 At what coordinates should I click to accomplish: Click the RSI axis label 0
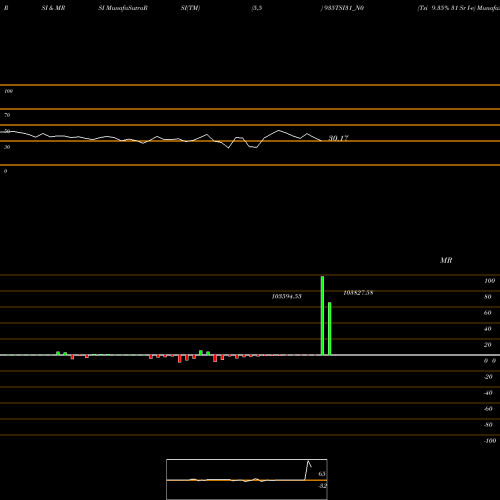tap(5, 171)
